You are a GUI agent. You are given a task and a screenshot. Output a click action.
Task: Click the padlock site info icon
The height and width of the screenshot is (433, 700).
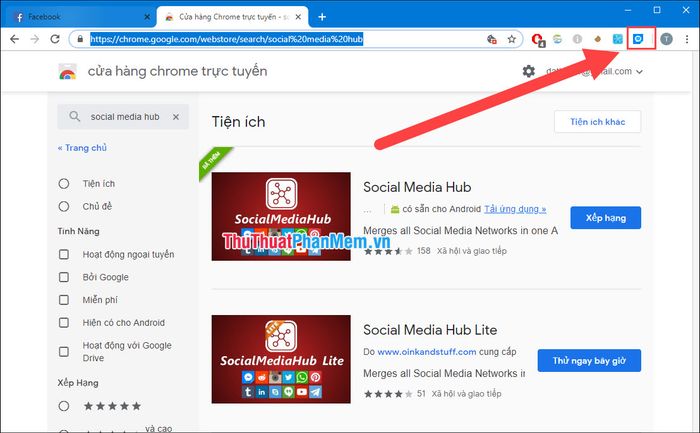coord(80,39)
